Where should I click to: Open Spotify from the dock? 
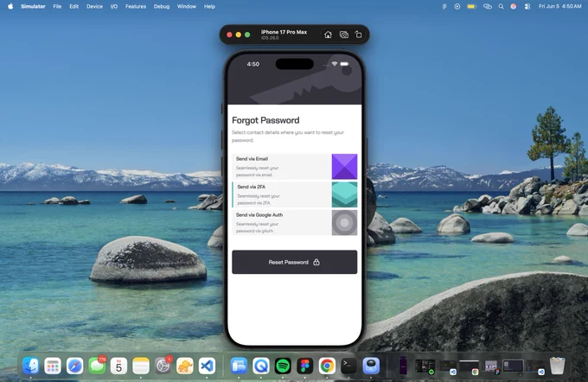click(x=283, y=366)
